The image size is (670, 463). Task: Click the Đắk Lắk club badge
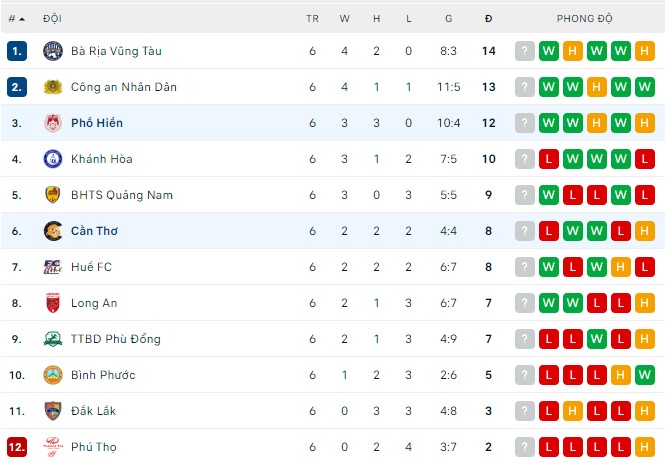(x=52, y=411)
